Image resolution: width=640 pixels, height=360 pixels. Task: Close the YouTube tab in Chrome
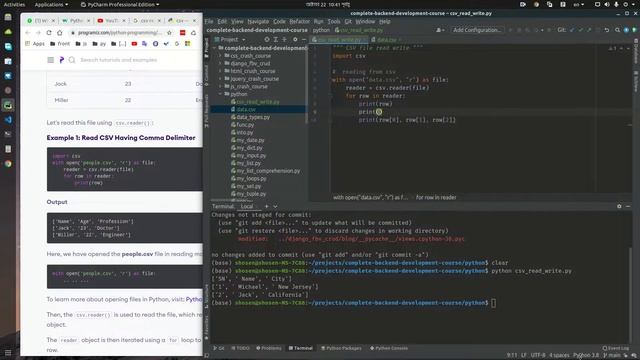124,20
